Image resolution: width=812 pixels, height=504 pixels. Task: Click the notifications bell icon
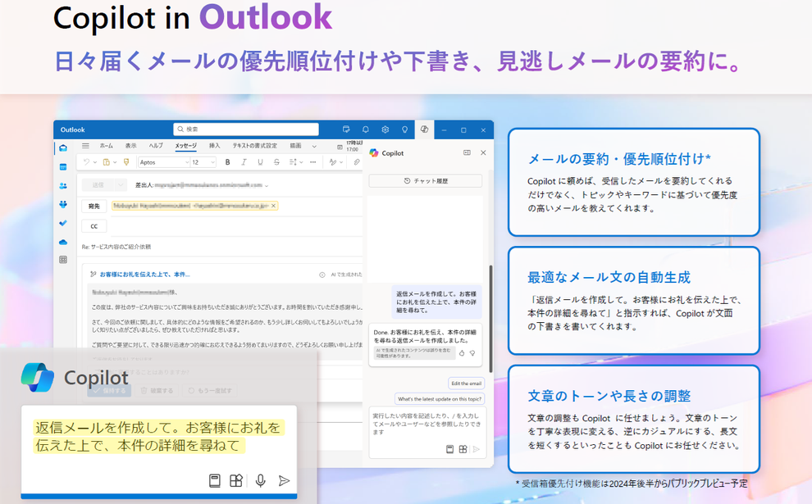pyautogui.click(x=366, y=129)
